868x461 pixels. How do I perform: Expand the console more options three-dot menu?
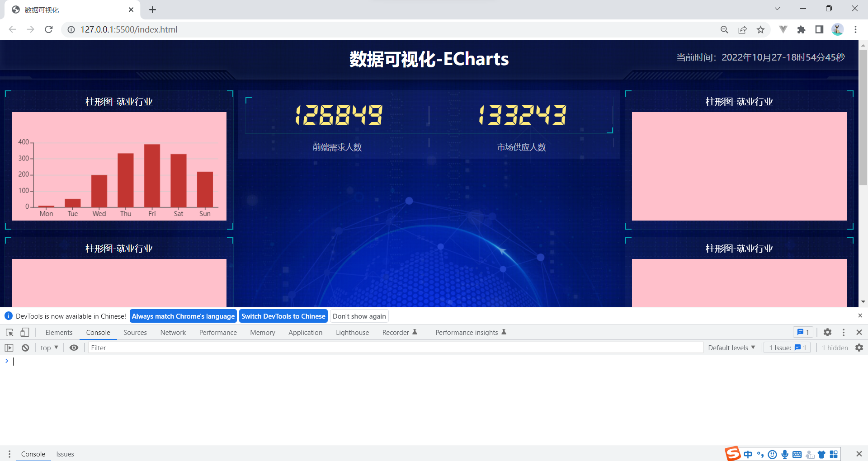point(843,332)
